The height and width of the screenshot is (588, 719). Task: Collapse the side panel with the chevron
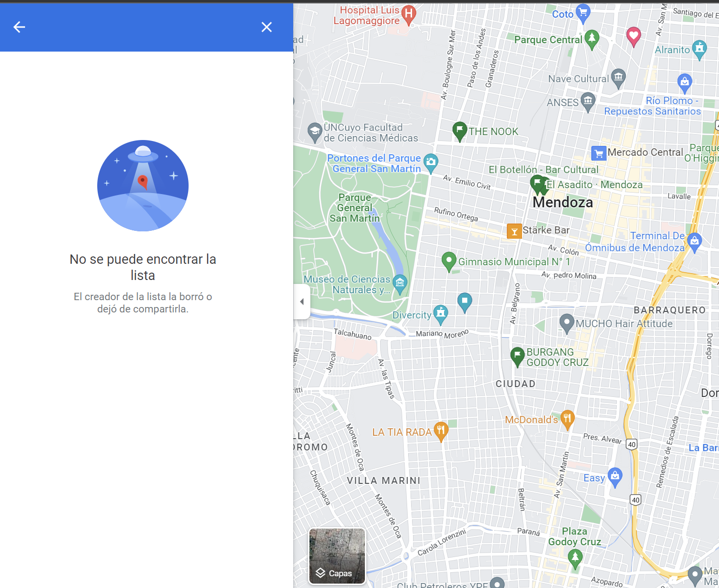coord(302,301)
